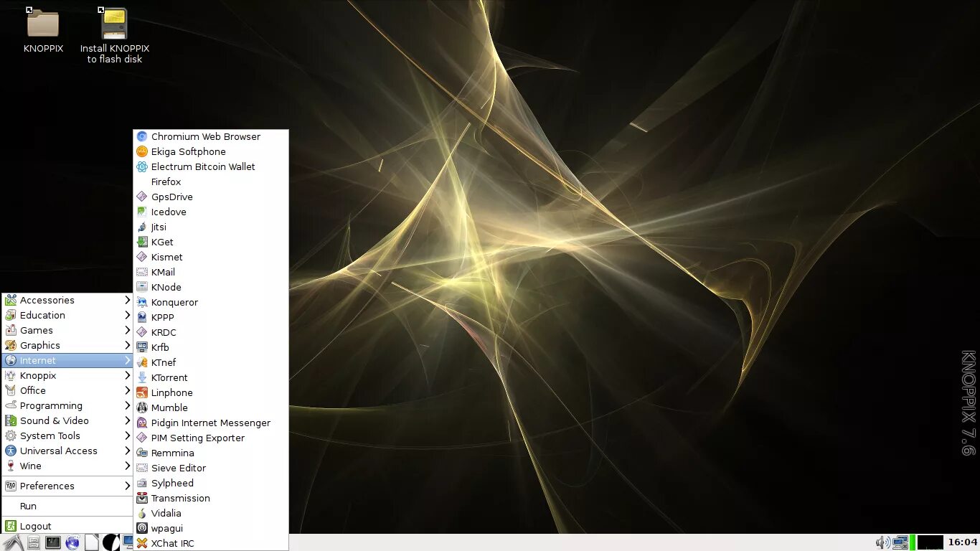Click the green battery indicator in tray

[913, 542]
